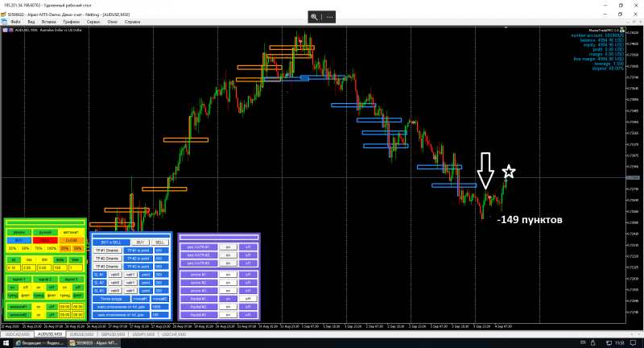The height and width of the screenshot is (348, 644).
Task: Switch вил.VATR #1 on
Action: tap(228, 247)
